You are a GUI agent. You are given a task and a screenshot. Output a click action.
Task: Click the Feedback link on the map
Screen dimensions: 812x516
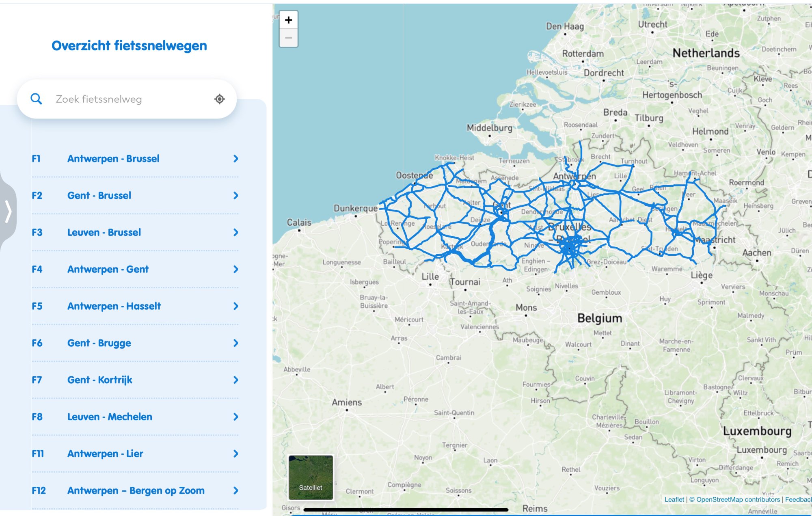click(x=798, y=499)
